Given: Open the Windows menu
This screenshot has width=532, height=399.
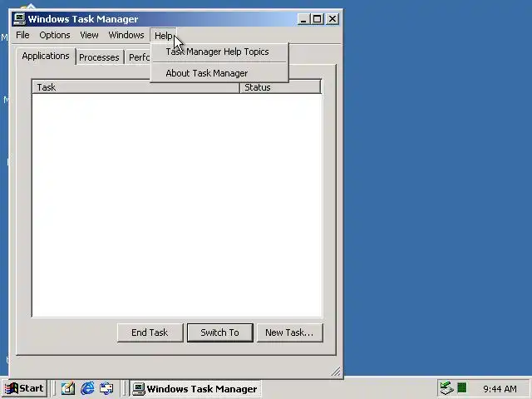Looking at the screenshot, I should pos(126,35).
